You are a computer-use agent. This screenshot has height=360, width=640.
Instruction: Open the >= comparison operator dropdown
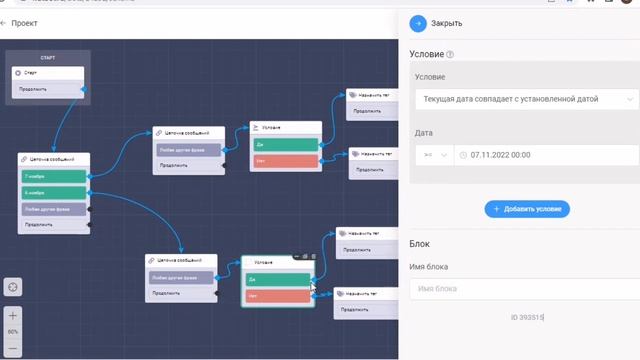point(434,155)
